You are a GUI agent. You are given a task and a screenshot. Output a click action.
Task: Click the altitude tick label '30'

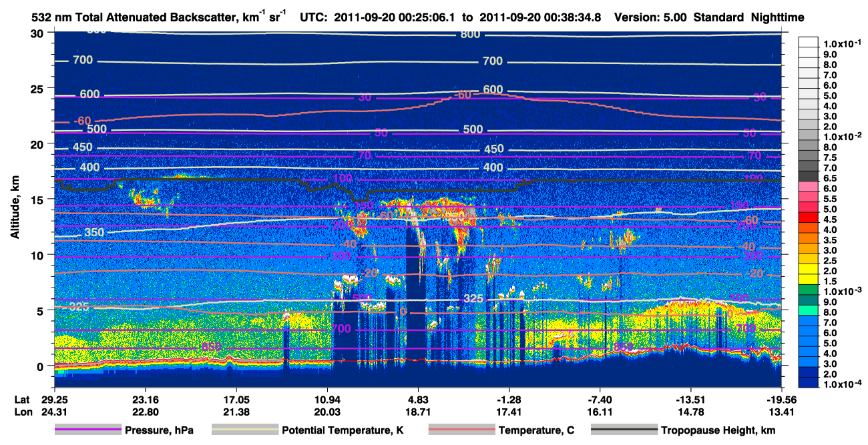tap(38, 33)
